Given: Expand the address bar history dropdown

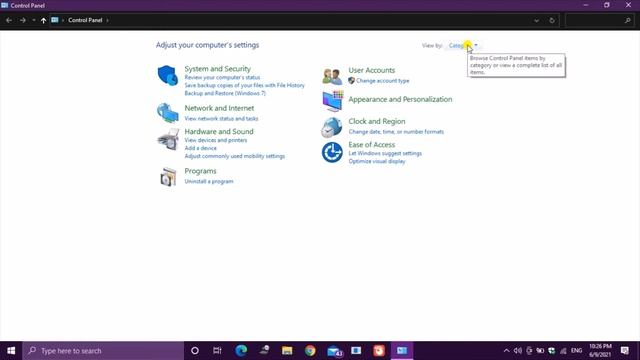Looking at the screenshot, I should click(x=536, y=20).
